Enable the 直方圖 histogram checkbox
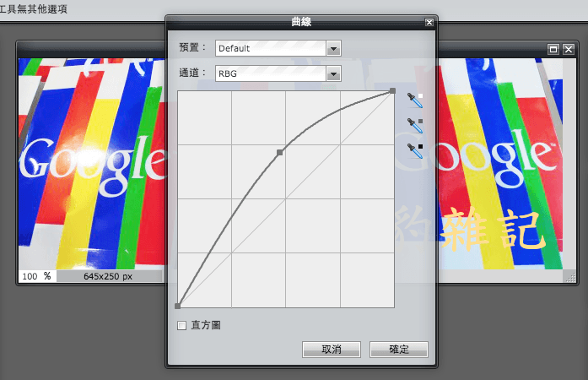The width and height of the screenshot is (588, 380). pyautogui.click(x=181, y=325)
